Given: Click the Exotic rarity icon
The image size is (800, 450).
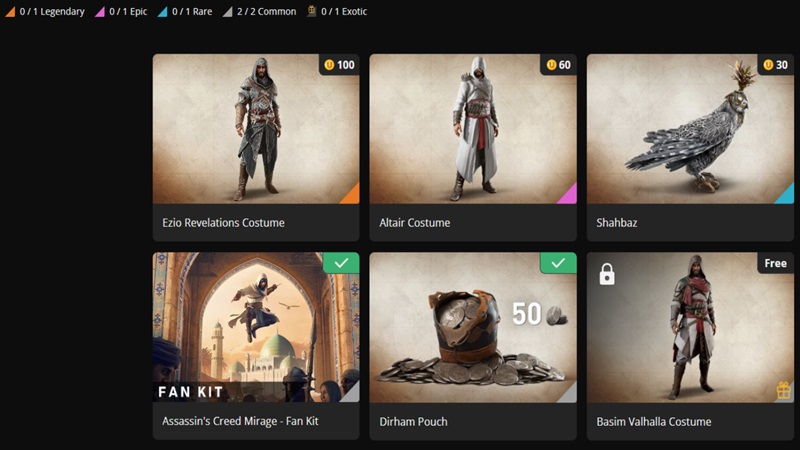Looking at the screenshot, I should tap(312, 12).
